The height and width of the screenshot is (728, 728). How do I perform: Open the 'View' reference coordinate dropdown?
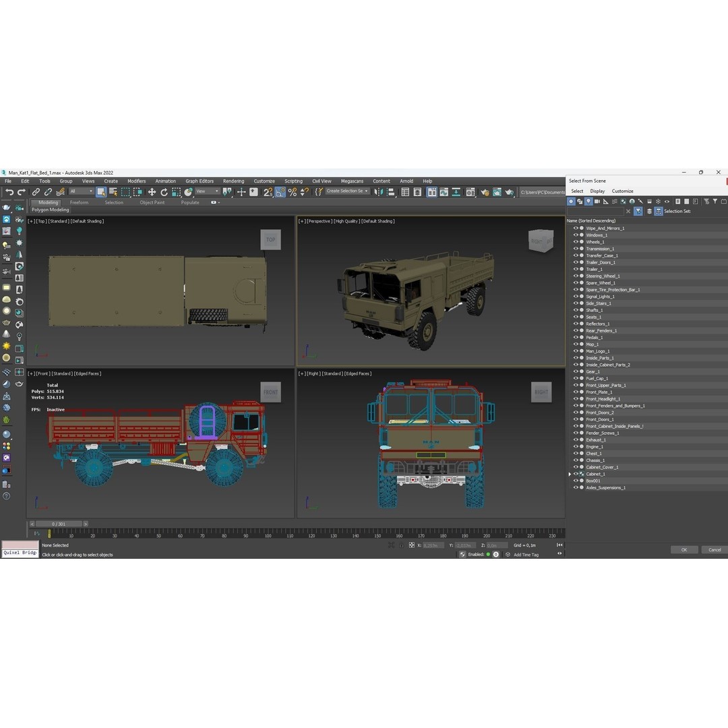207,191
